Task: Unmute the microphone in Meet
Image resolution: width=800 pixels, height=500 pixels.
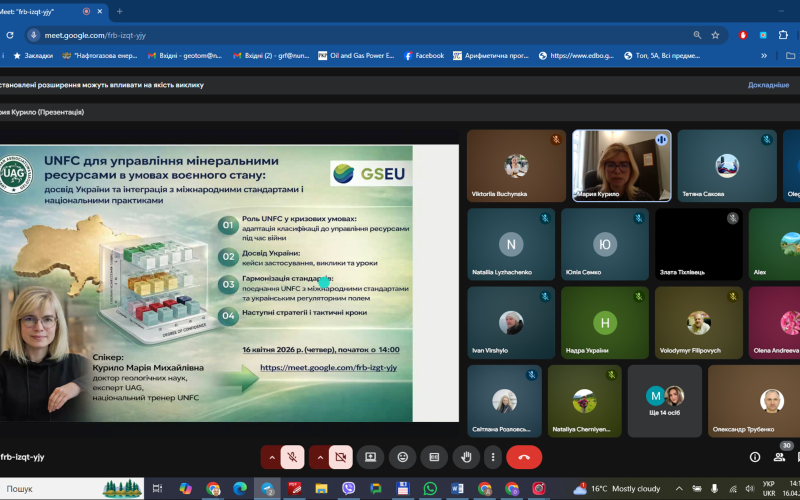Action: pos(292,457)
